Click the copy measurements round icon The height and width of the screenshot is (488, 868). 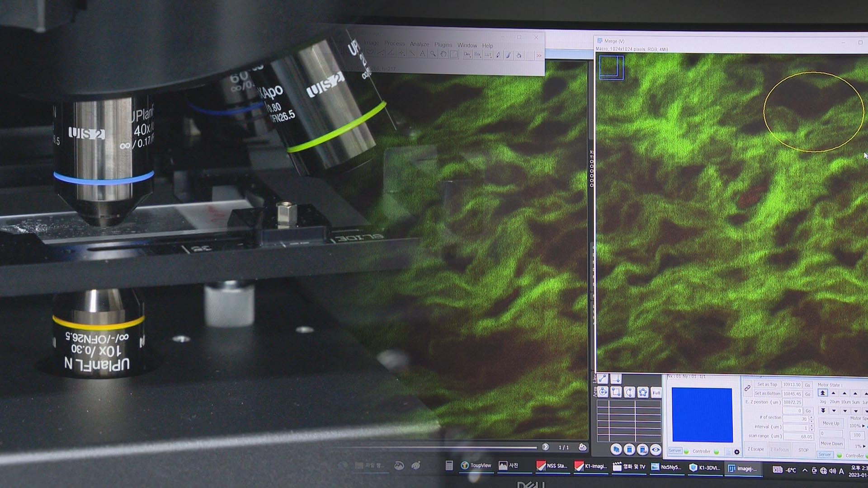[x=616, y=450]
